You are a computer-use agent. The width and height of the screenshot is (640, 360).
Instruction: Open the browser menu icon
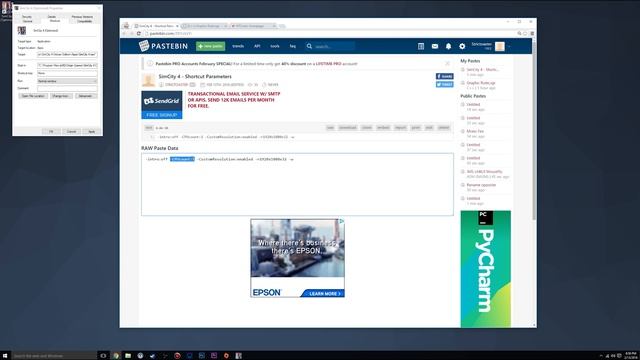[x=532, y=33]
